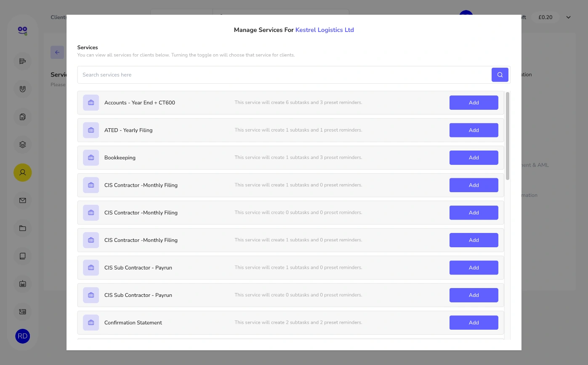Add the Confirmation Statement service
588x365 pixels.
474,323
